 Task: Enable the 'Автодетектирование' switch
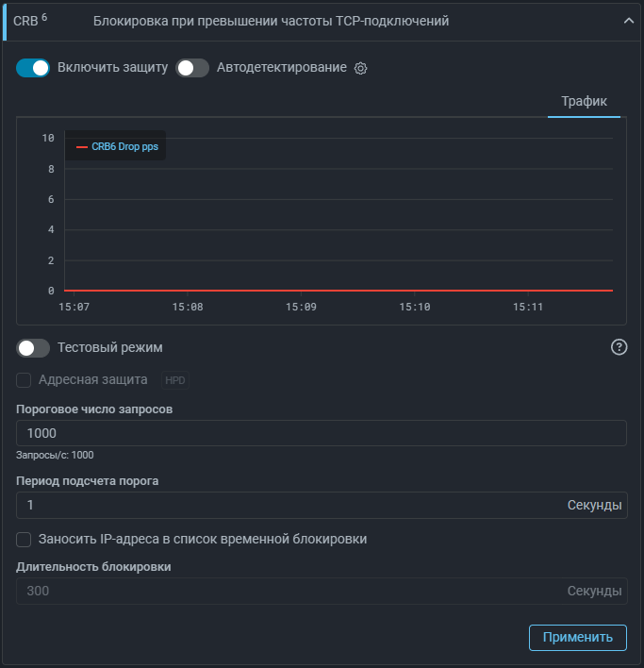192,68
